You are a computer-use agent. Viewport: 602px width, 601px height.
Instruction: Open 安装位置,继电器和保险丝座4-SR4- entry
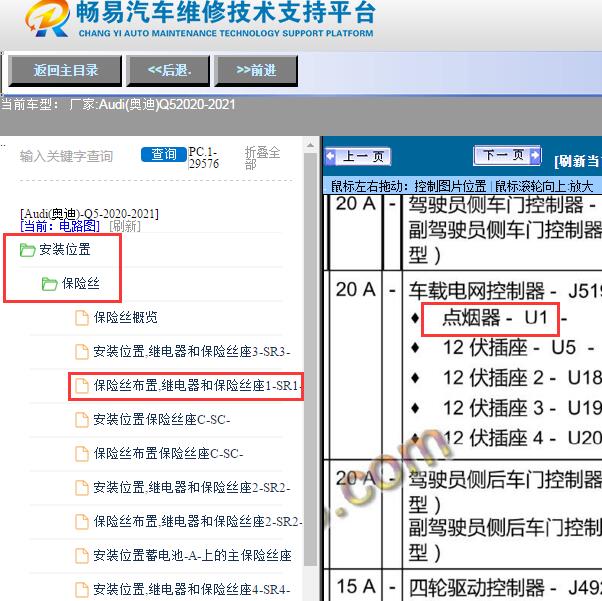coord(192,589)
